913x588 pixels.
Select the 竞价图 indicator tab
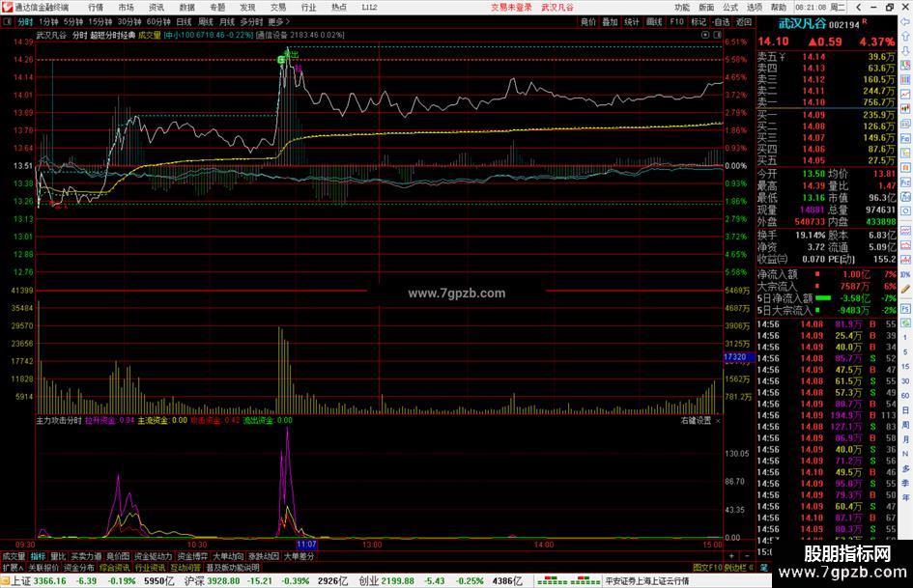click(x=118, y=556)
